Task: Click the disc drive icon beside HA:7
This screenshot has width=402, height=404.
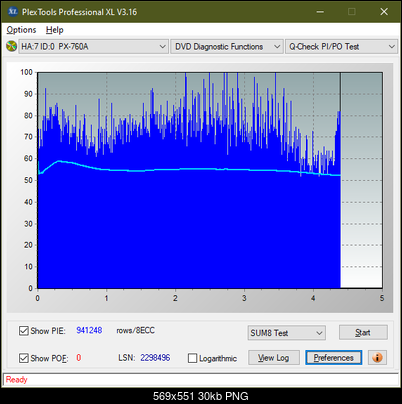Action: (x=11, y=46)
